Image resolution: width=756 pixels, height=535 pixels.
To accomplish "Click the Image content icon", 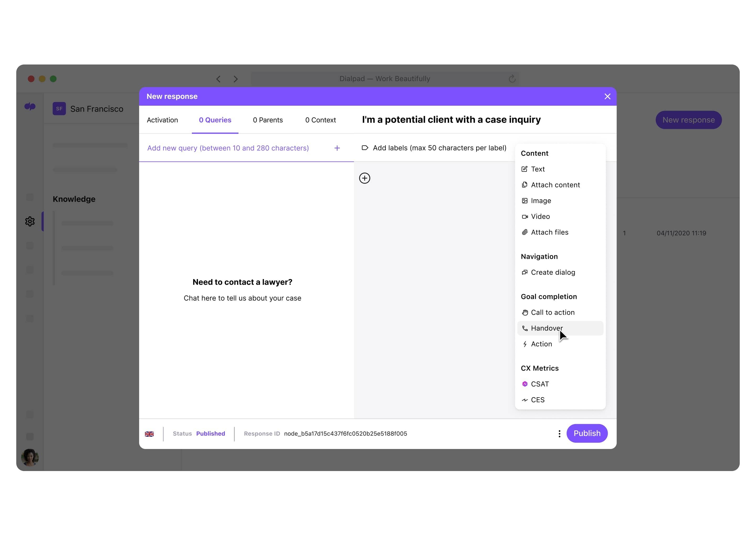I will 525,200.
